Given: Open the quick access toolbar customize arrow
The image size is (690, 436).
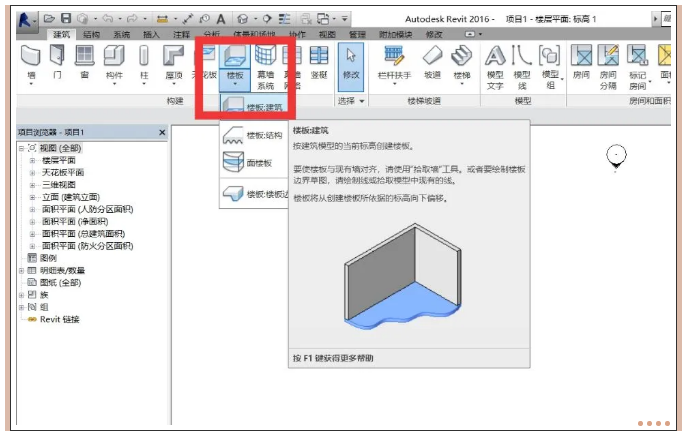Looking at the screenshot, I should tap(345, 19).
